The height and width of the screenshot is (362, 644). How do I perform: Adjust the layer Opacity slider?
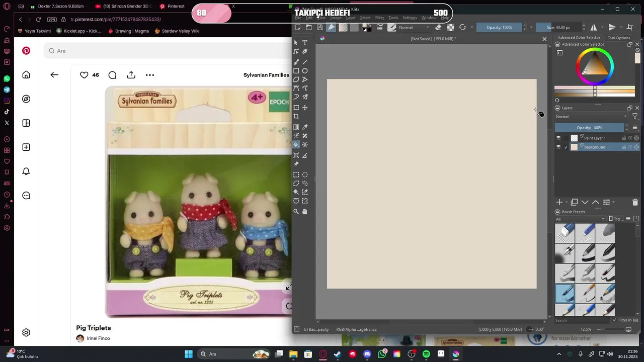(x=589, y=128)
